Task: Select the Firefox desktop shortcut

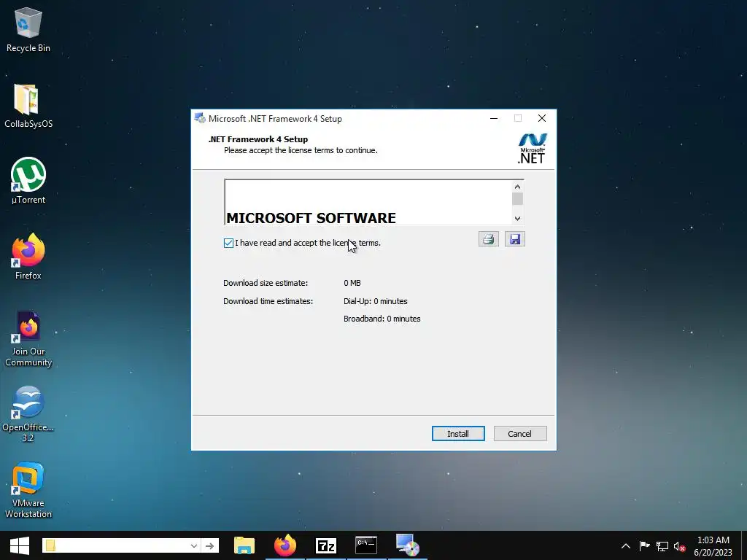Action: [28, 257]
